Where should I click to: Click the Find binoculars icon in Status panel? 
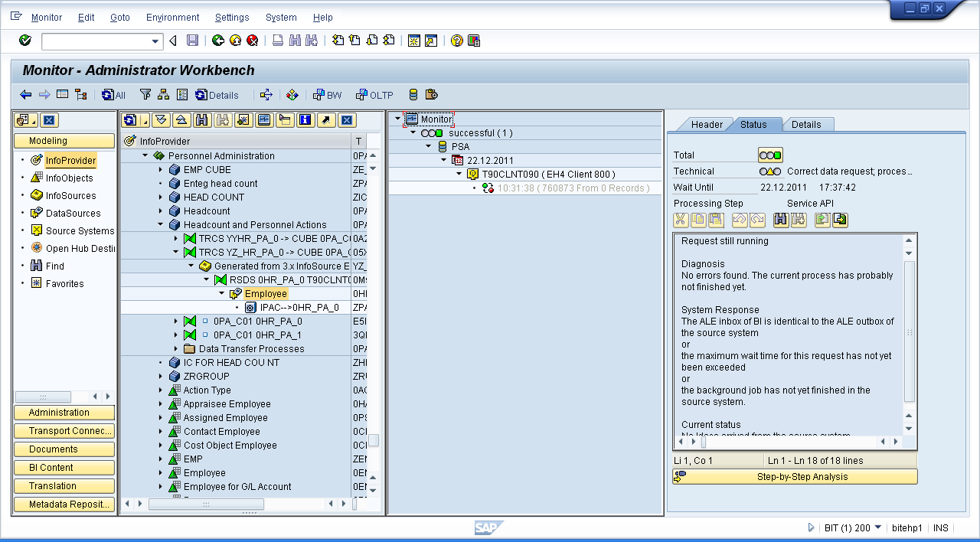[781, 220]
